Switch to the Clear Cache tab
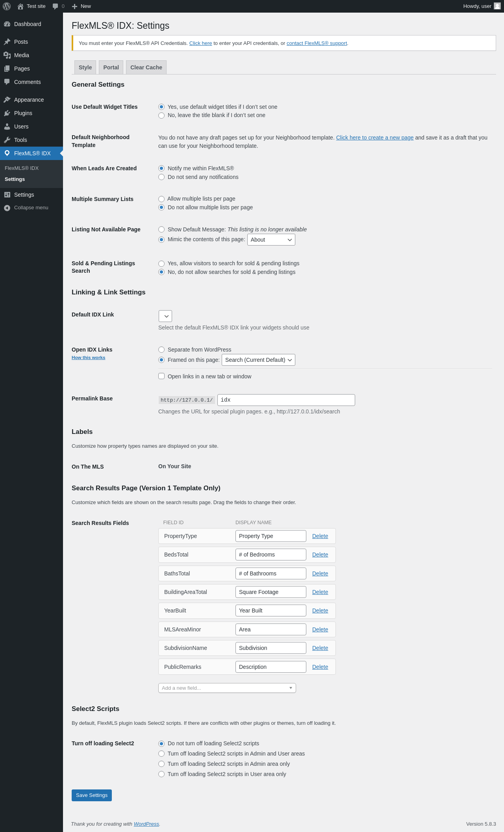This screenshot has height=832, width=504. pyautogui.click(x=146, y=67)
